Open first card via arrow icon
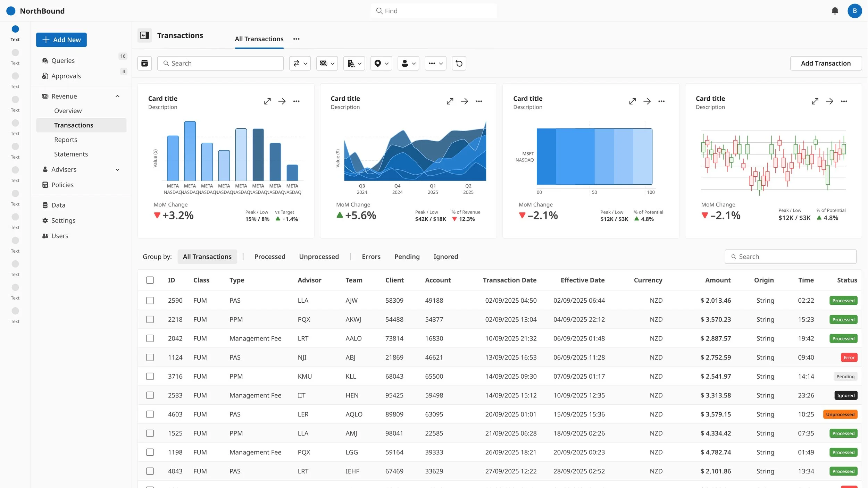The image size is (868, 488). [x=282, y=101]
